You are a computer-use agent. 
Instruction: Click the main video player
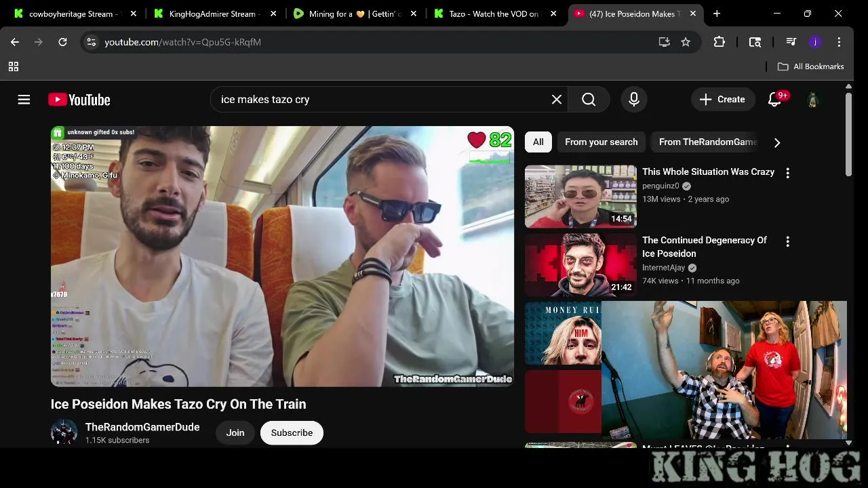click(x=282, y=256)
